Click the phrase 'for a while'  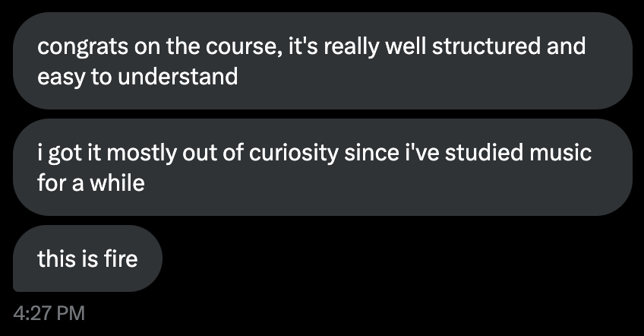pyautogui.click(x=91, y=183)
